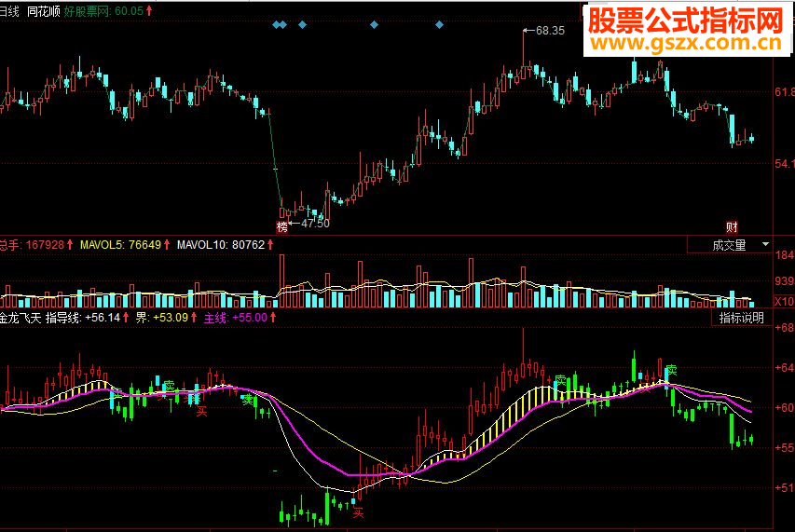Switch to the 日线 period tab
The image size is (795, 532).
coord(9,11)
